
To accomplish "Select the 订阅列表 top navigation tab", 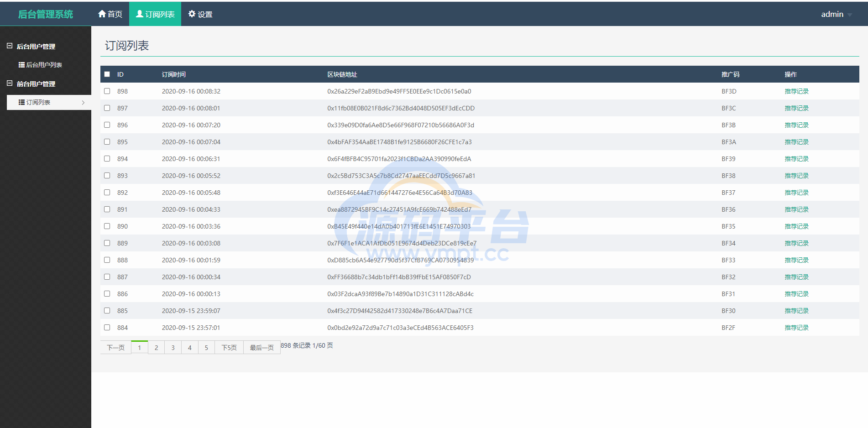I will tap(155, 14).
